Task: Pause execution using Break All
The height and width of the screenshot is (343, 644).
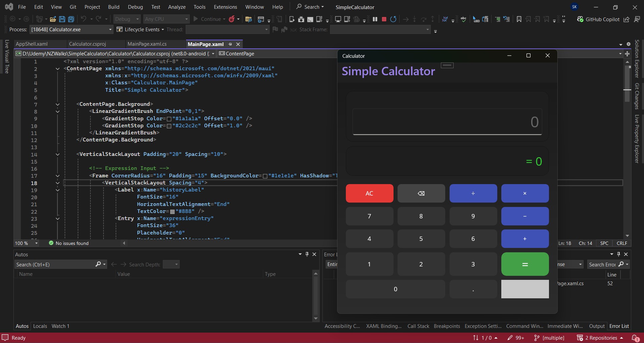Action: [375, 19]
